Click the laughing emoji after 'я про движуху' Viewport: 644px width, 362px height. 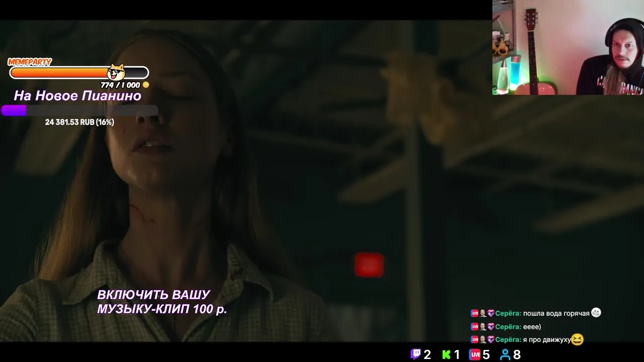577,340
